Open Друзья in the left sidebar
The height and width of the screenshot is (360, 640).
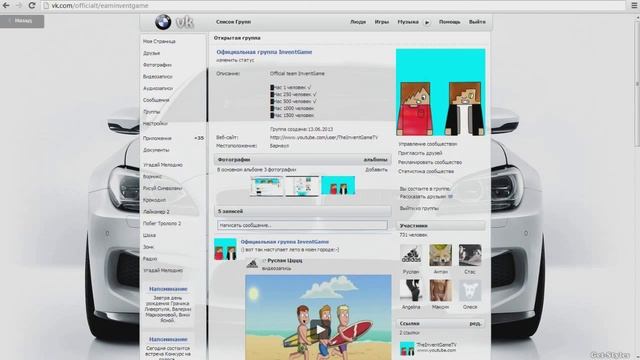point(151,53)
